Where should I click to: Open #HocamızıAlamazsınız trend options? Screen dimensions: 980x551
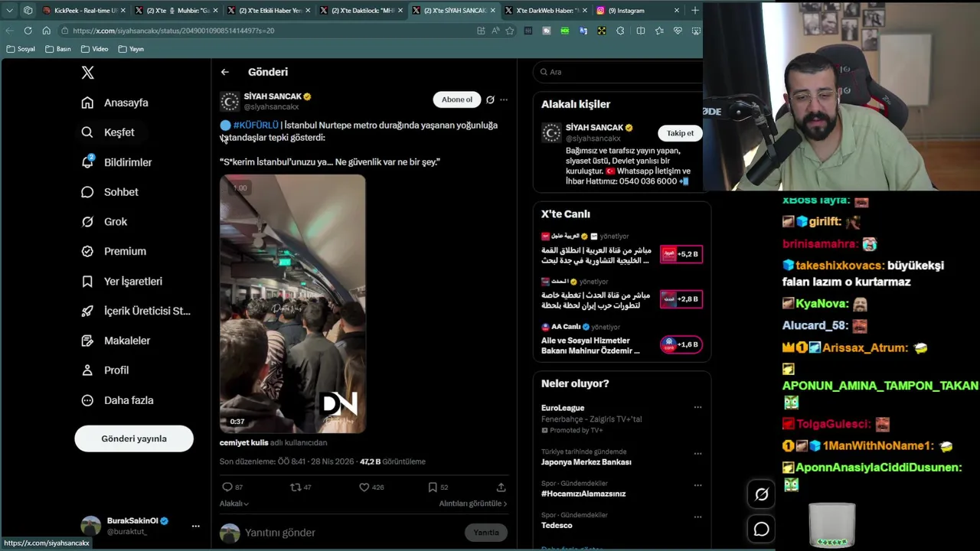coord(697,485)
